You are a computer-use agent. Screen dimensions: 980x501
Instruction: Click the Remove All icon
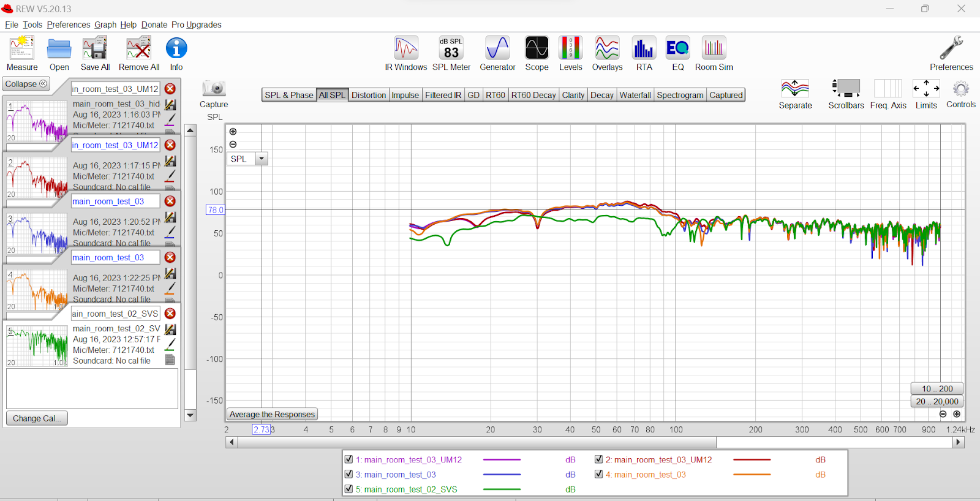(139, 53)
